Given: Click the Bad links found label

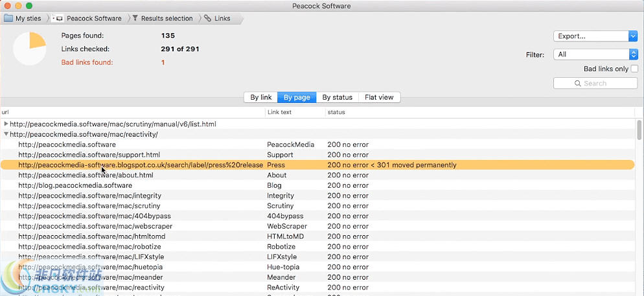Looking at the screenshot, I should pos(87,62).
